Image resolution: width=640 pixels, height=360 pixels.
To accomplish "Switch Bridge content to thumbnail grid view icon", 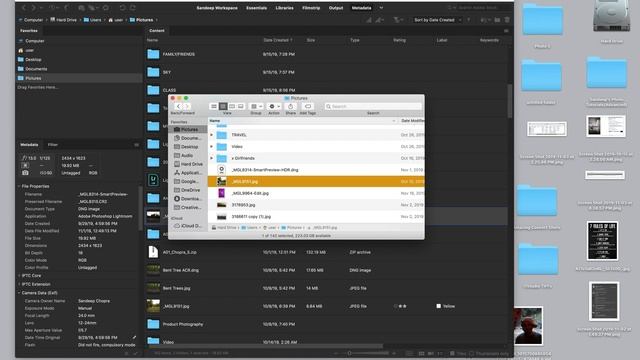I will (422, 353).
